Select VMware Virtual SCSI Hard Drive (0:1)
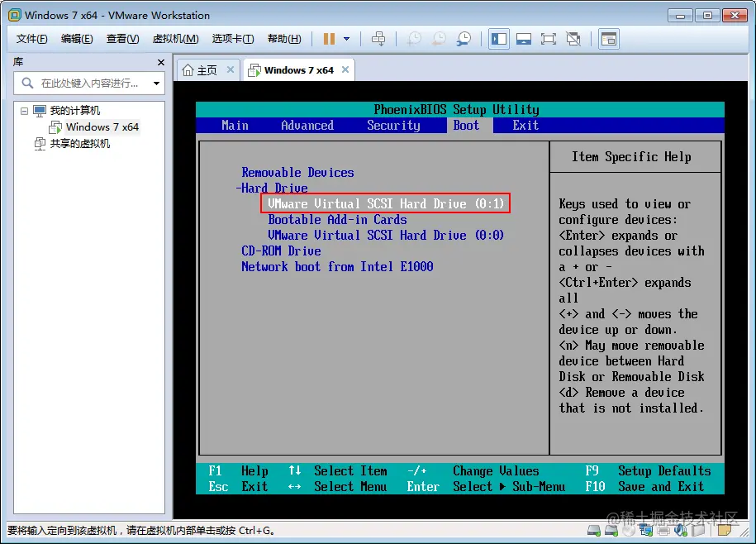Viewport: 756px width, 544px height. [x=385, y=203]
